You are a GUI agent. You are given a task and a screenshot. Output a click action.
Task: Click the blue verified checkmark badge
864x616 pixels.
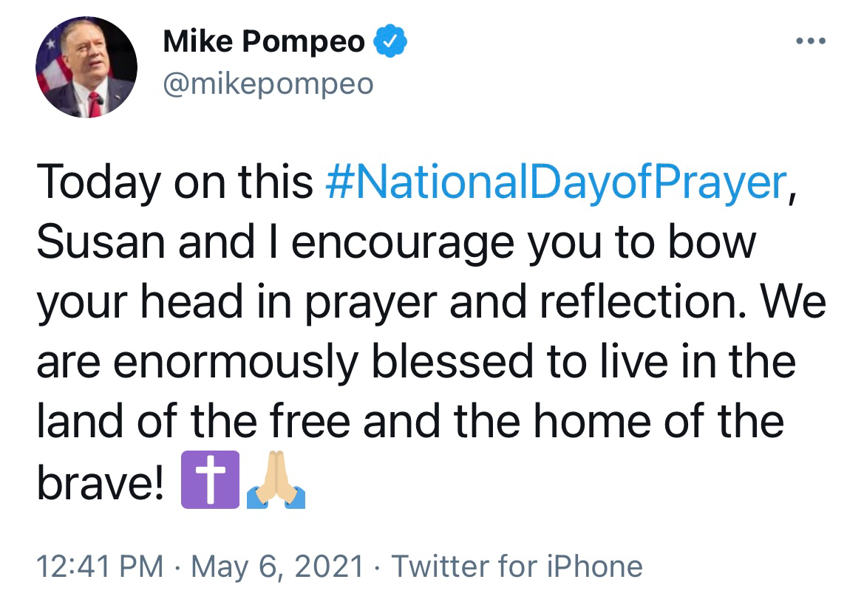coord(390,41)
